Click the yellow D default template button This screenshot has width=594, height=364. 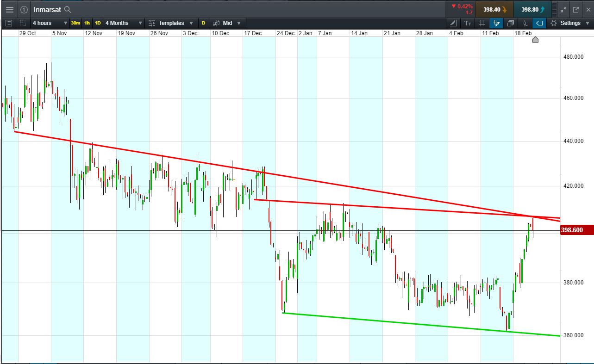coord(203,23)
